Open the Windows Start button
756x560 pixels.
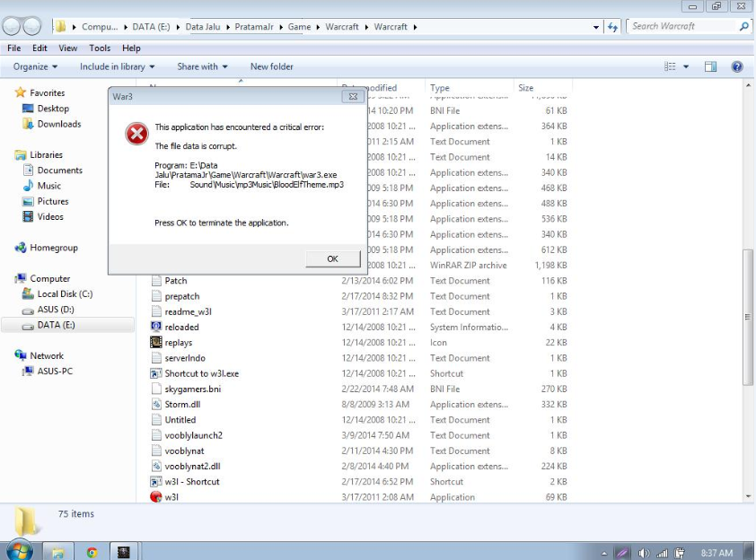click(x=19, y=550)
